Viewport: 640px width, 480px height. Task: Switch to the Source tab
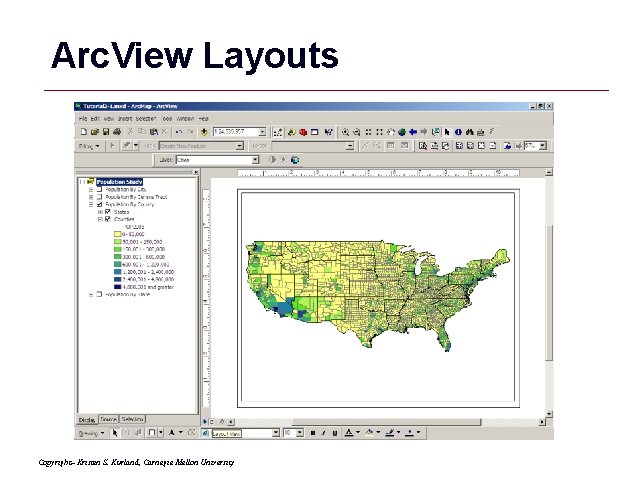[109, 419]
